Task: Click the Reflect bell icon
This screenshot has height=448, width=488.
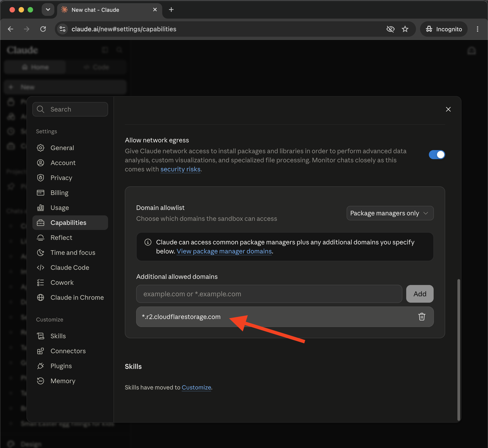Action: click(41, 238)
